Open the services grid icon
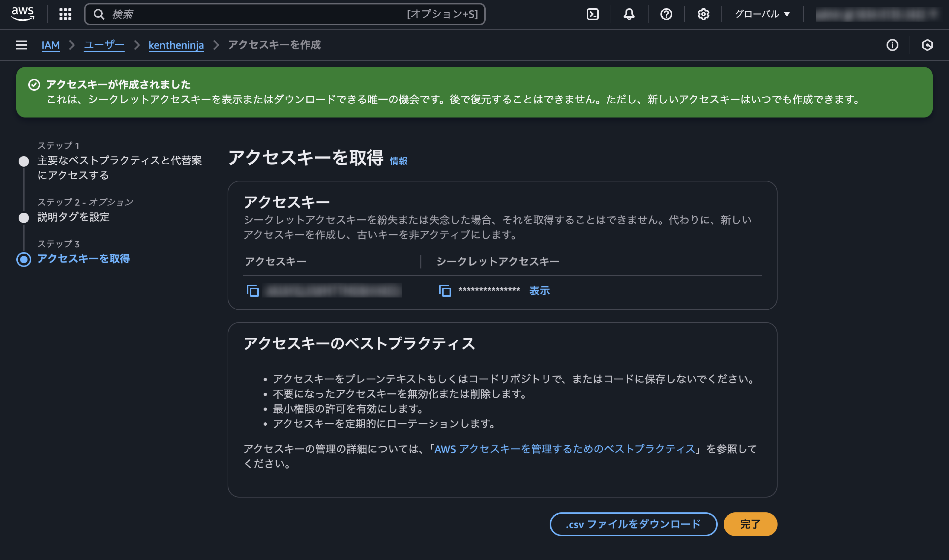 [65, 14]
